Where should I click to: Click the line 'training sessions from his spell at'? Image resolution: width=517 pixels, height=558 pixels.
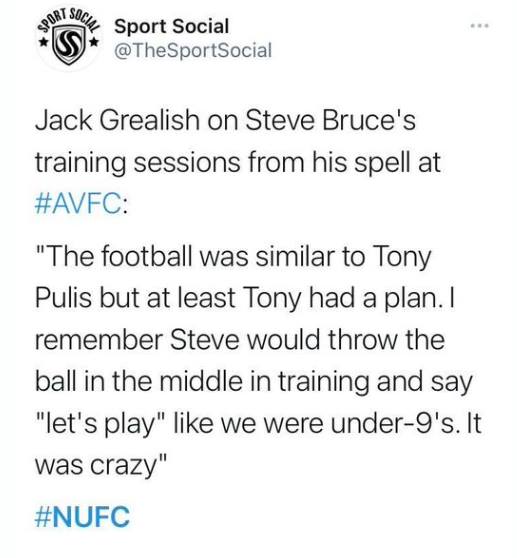(238, 163)
